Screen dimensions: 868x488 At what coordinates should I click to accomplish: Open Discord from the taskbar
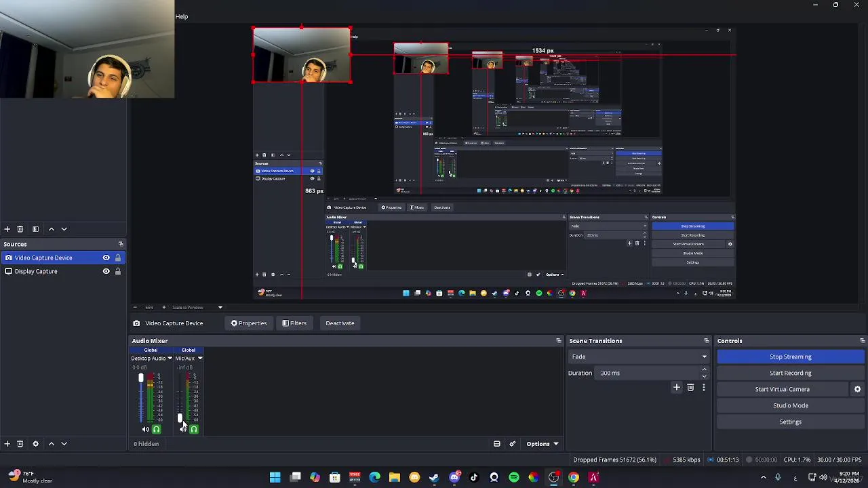[454, 478]
